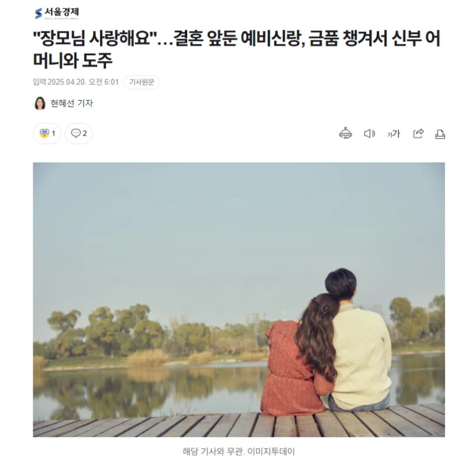The image size is (468, 476).
Task: Click the reaction count number 1
Action: pyautogui.click(x=53, y=134)
